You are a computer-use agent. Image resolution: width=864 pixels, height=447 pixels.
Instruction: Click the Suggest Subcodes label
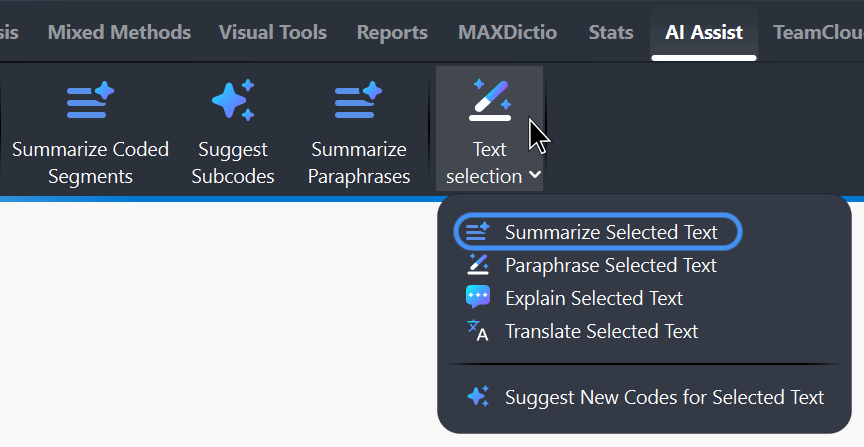[x=233, y=163]
